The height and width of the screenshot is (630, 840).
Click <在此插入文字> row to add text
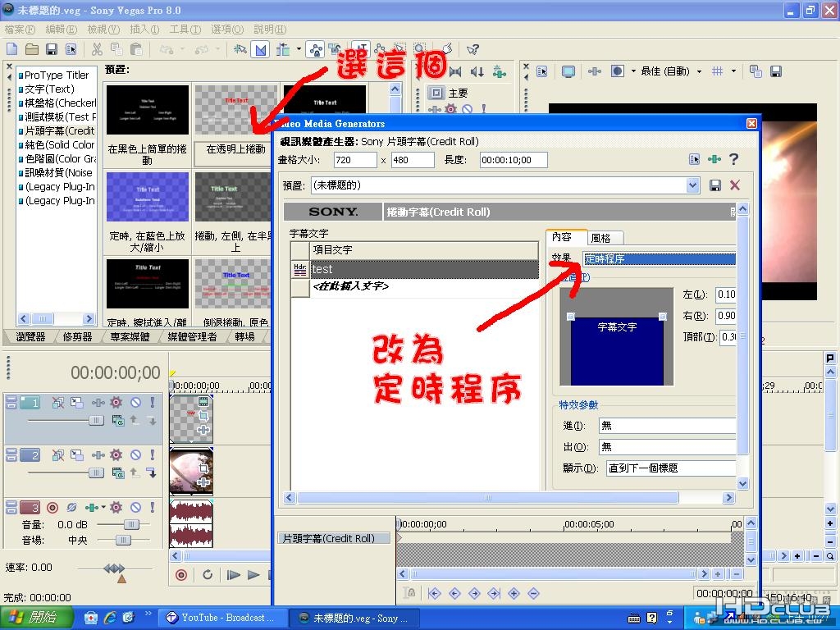click(x=351, y=286)
